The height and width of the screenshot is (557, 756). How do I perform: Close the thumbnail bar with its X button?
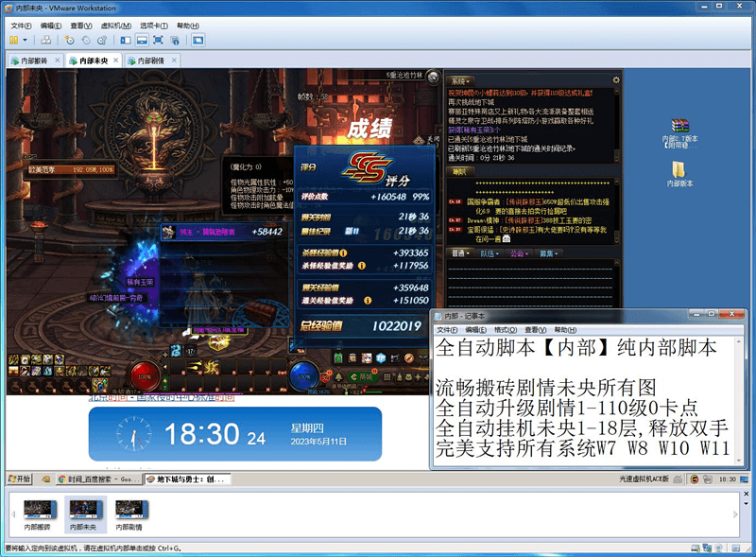point(746,495)
